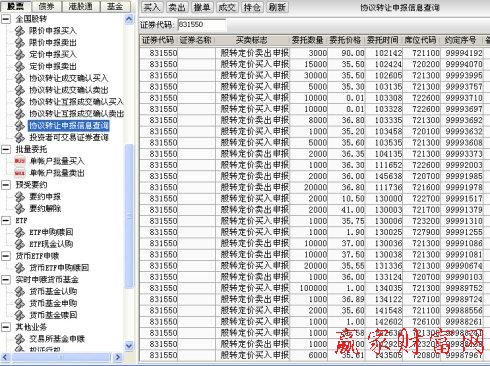Image resolution: width=490 pixels, height=366 pixels.
Task: Select 投资者可交易证券查询 in the tree
Action: point(69,138)
